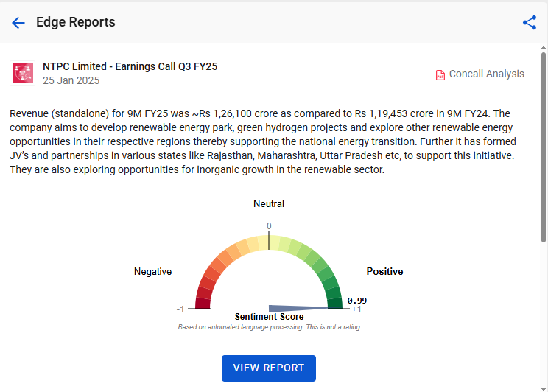Click the gauge needle pointer
Screen dimensions: 548x392
point(298,309)
